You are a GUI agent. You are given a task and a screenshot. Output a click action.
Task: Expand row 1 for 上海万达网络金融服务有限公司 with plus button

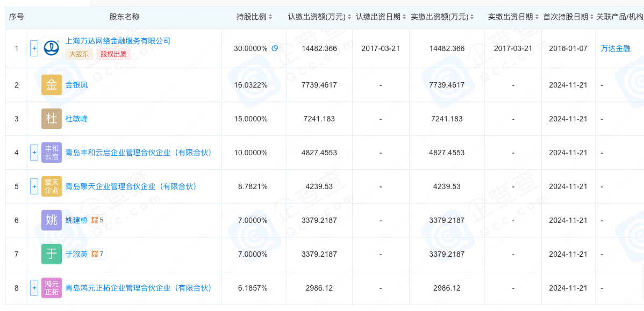34,49
